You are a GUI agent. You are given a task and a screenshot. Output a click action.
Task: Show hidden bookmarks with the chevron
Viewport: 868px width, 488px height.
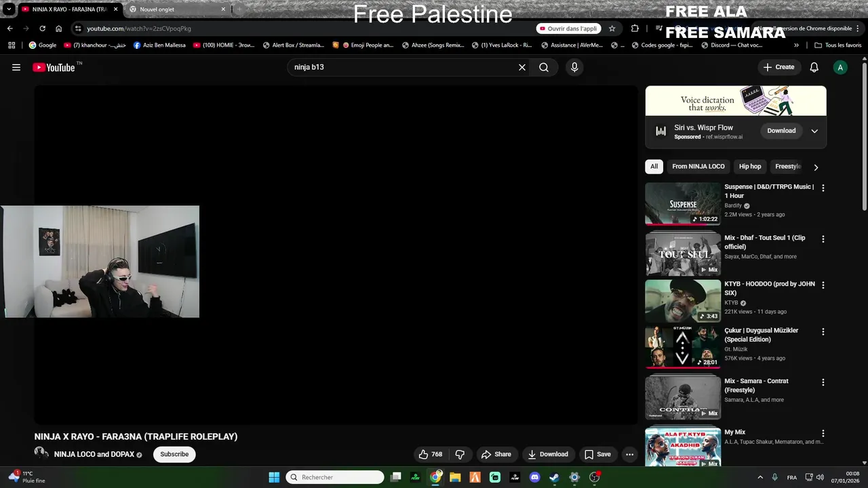click(x=796, y=45)
